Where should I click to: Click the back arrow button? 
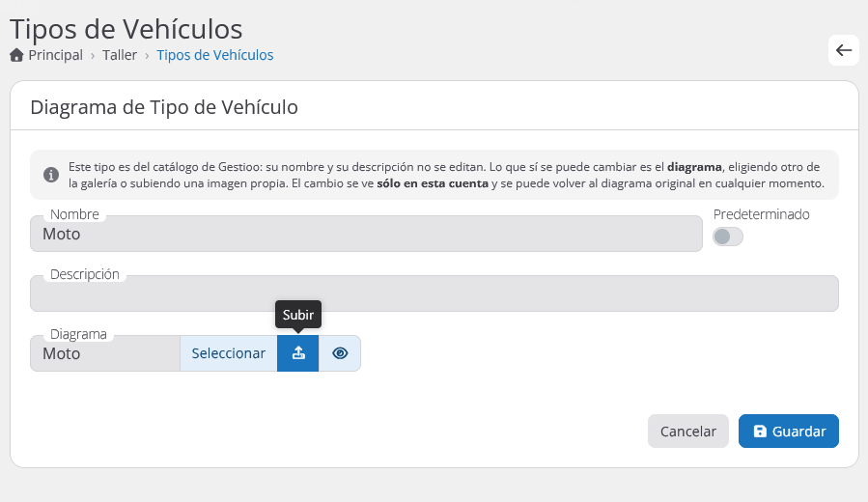(843, 50)
